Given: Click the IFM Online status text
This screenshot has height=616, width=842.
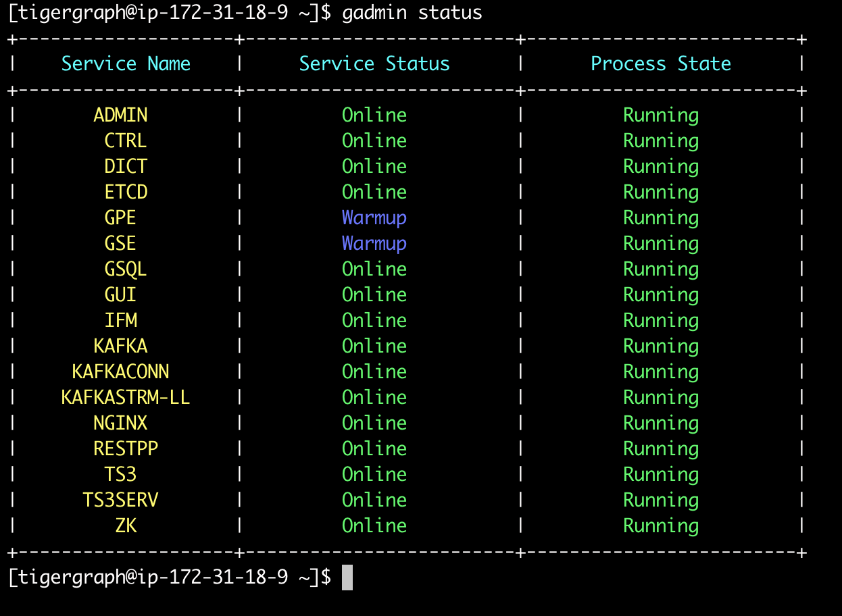Looking at the screenshot, I should coord(374,320).
